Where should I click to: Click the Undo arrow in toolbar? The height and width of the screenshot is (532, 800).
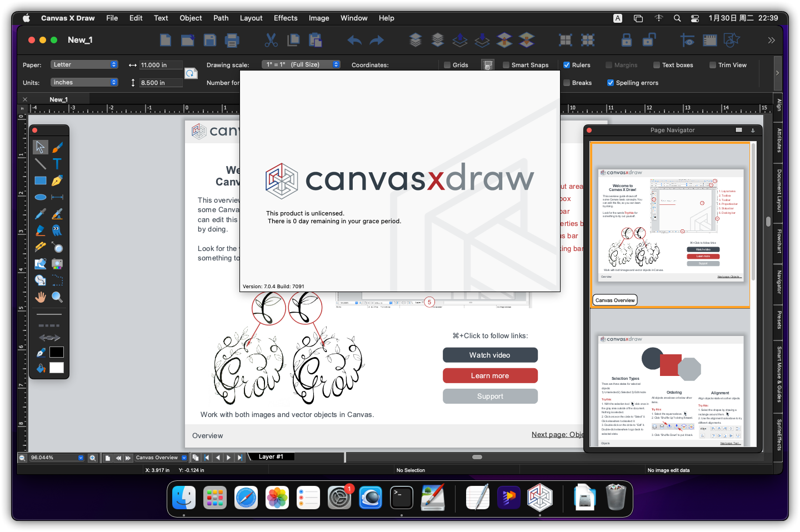click(354, 40)
